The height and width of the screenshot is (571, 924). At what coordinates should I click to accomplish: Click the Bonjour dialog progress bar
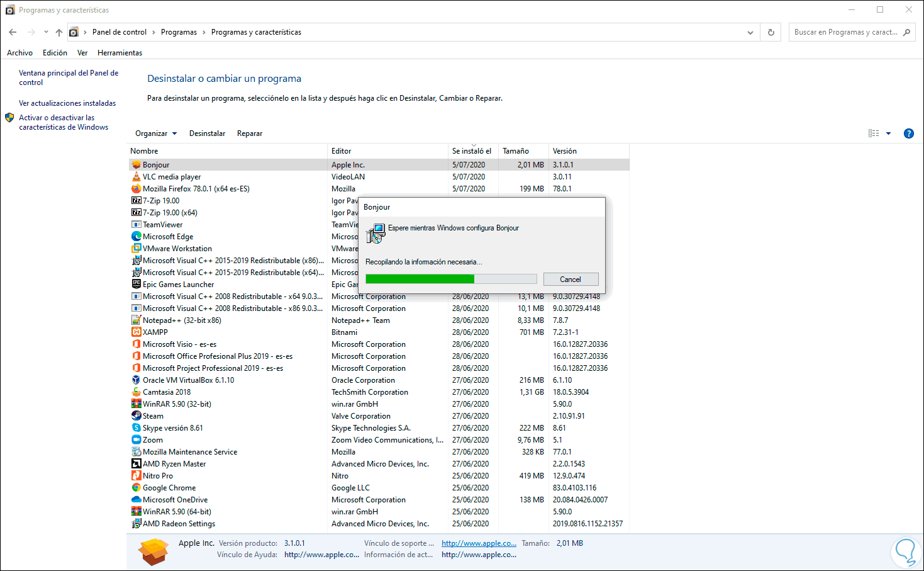pos(451,279)
